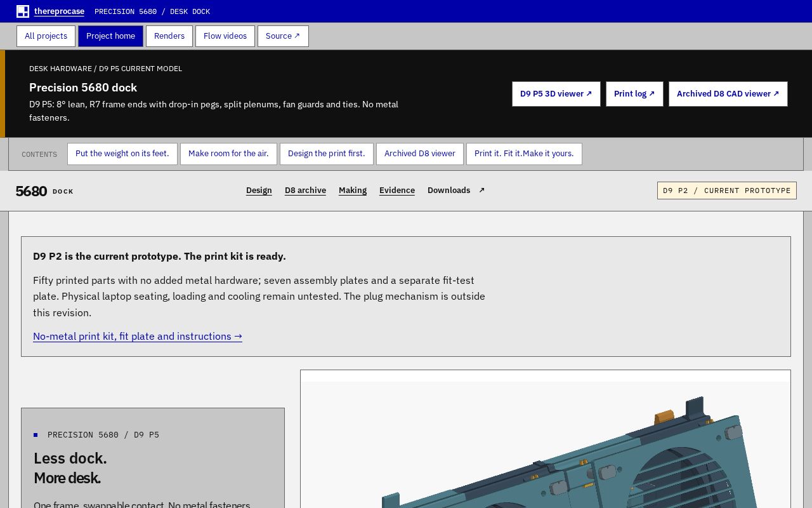The height and width of the screenshot is (508, 812).
Task: Open the Print log
Action: point(634,94)
